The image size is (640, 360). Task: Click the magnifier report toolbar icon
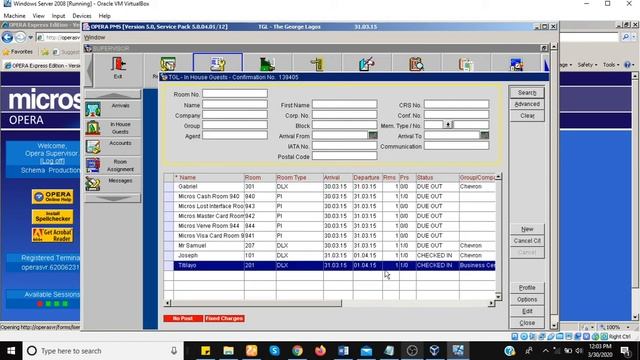(416, 64)
